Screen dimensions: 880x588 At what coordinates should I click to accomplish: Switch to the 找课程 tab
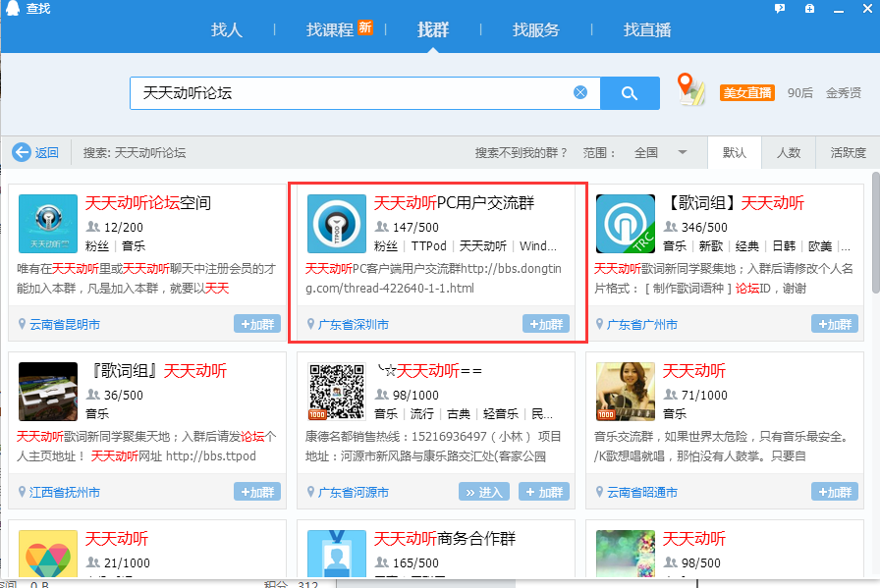click(x=330, y=29)
